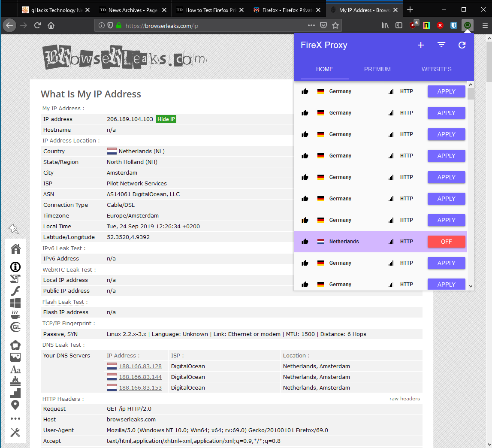Screen dimensions: 492x448
Task: Open the Aa fonts sidebar icon
Action: (15, 369)
